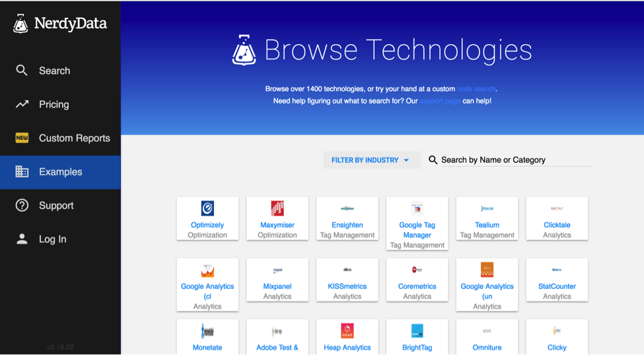Click the Heap Analytics logo icon
This screenshot has height=355, width=644.
[347, 331]
